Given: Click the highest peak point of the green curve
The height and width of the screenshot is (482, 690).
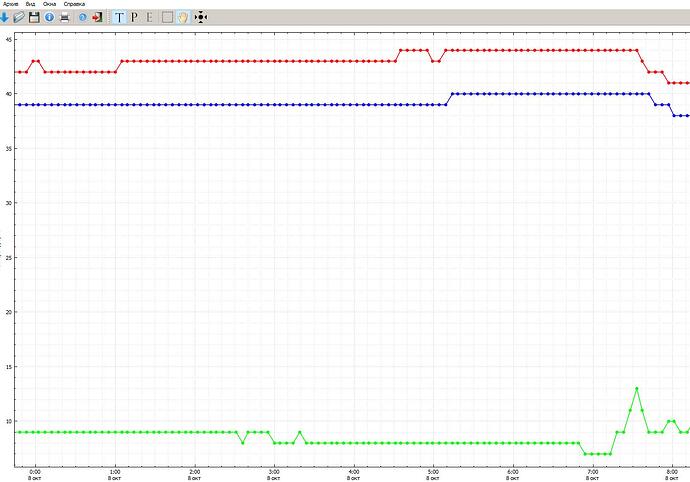Looking at the screenshot, I should click(636, 388).
